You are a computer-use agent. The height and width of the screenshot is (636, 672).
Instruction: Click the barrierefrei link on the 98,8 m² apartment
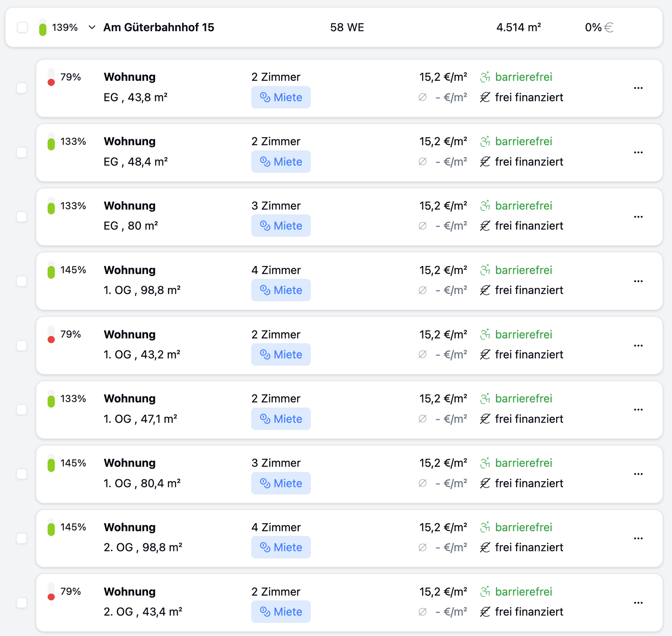524,270
